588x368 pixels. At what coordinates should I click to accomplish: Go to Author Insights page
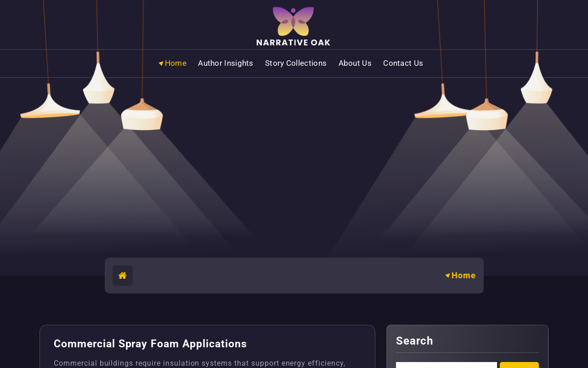226,63
